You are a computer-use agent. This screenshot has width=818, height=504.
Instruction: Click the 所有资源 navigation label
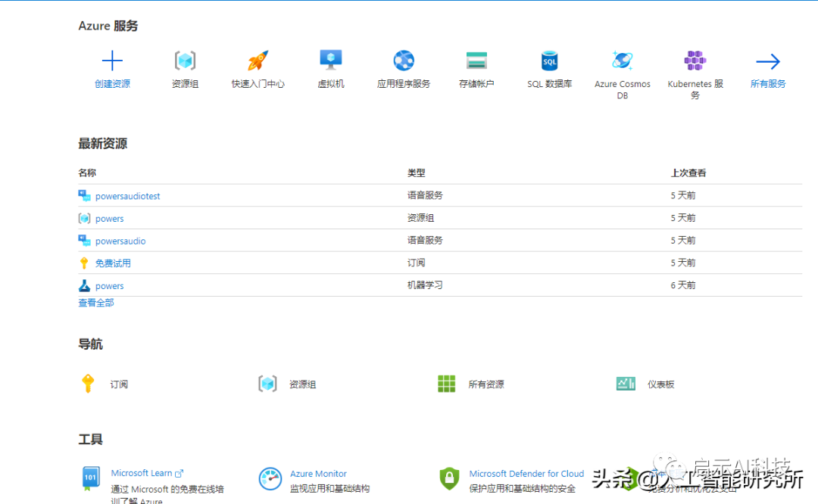[486, 384]
